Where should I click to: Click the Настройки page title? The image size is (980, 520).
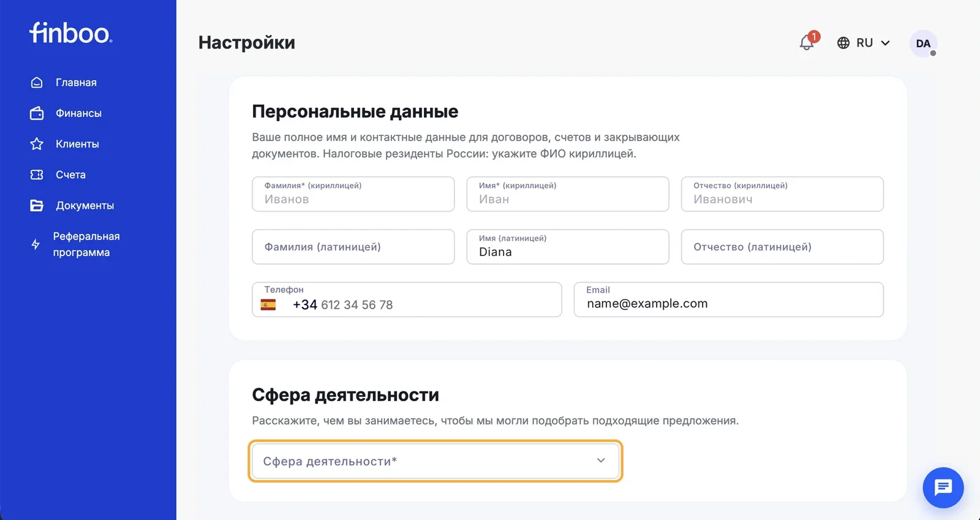pos(247,42)
